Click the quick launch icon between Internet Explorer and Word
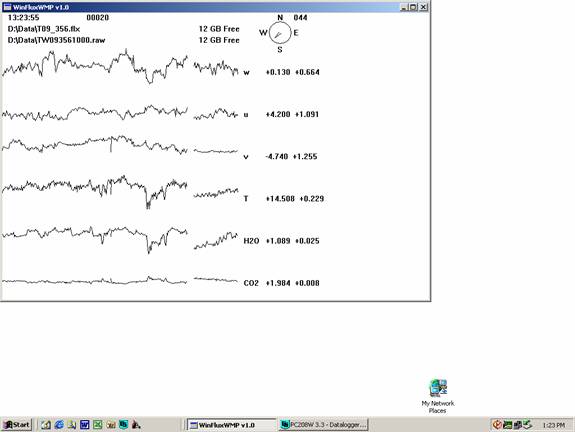Image resolution: width=575 pixels, height=432 pixels. (72, 425)
